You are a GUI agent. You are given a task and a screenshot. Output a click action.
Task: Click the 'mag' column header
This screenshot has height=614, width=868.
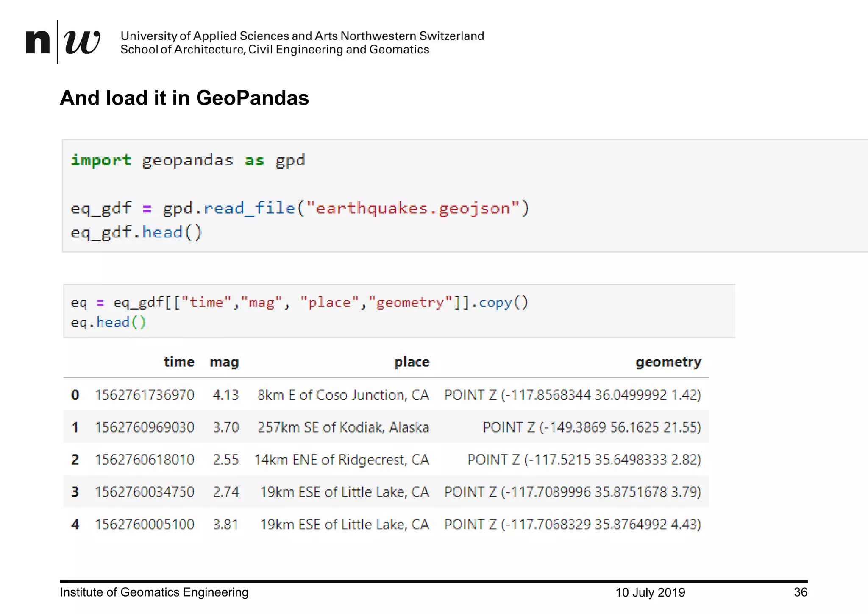tap(224, 362)
